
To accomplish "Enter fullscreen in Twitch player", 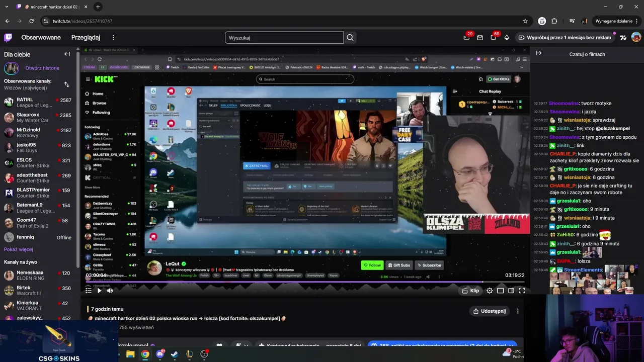I will (x=522, y=291).
